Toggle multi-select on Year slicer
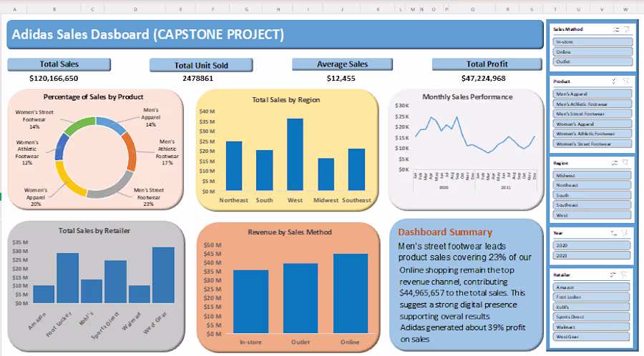 click(x=613, y=233)
